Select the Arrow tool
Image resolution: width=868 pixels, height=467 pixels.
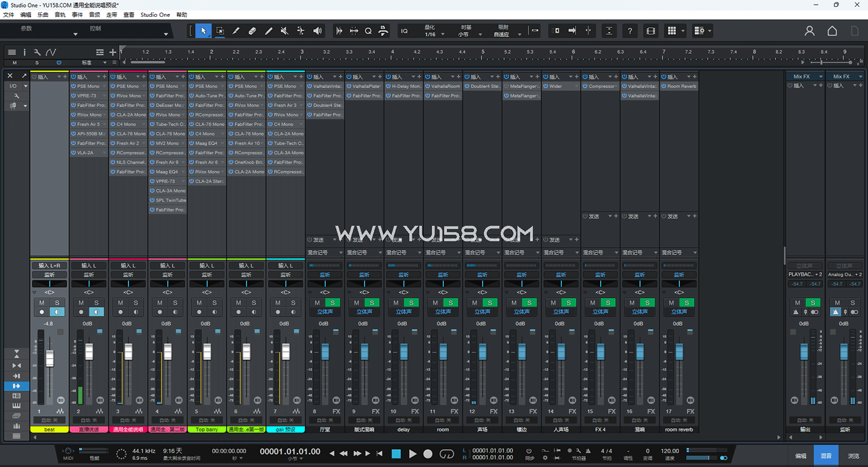pos(203,31)
